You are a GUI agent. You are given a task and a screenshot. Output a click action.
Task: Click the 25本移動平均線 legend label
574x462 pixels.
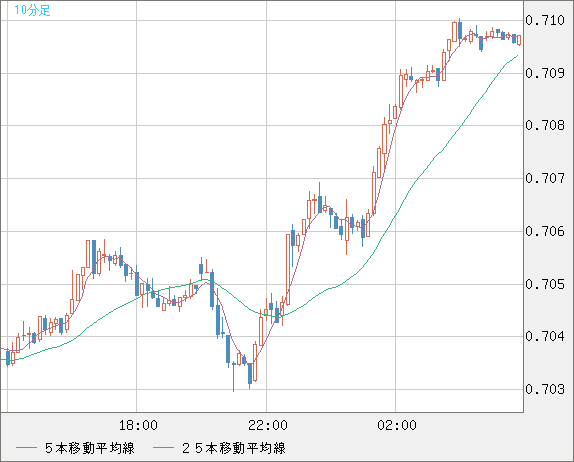coord(234,448)
